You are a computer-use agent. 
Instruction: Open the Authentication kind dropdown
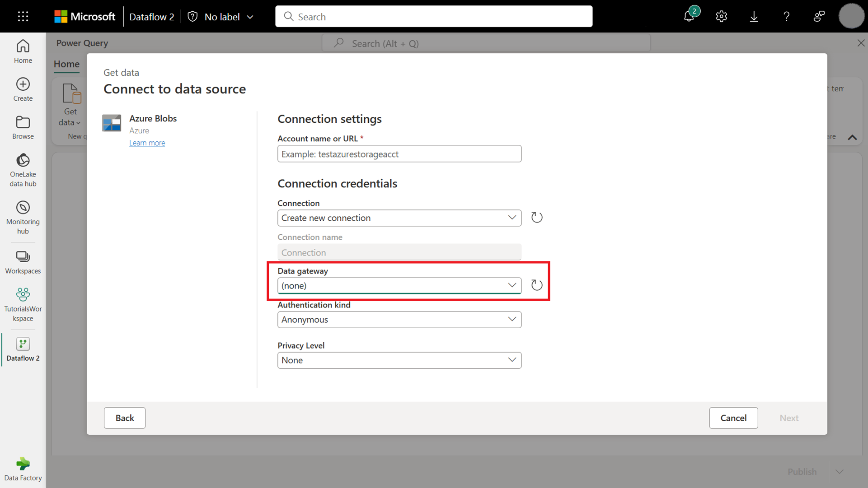click(399, 320)
